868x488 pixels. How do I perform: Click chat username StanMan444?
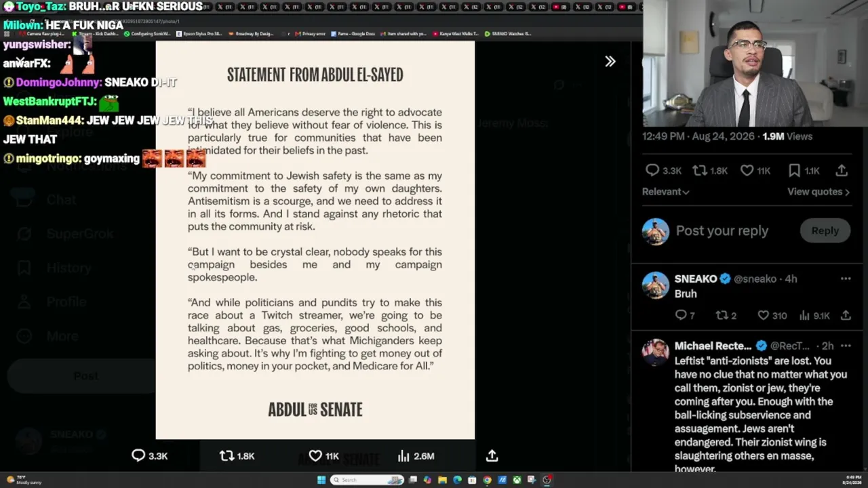[48, 121]
